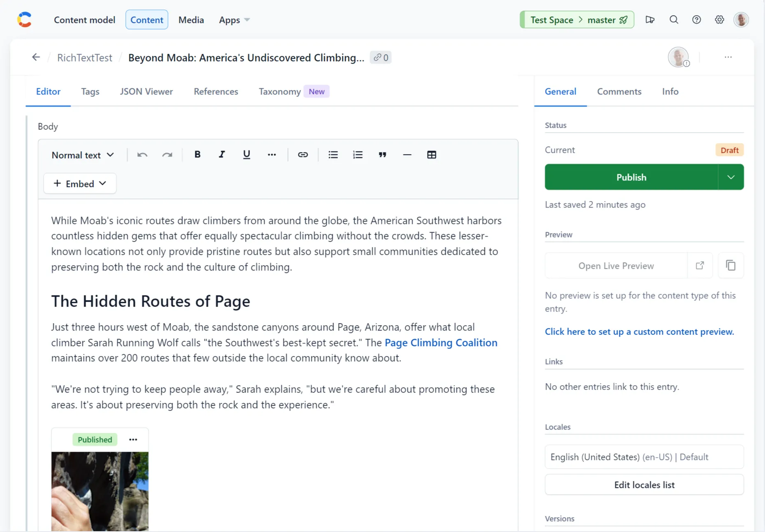Image resolution: width=765 pixels, height=532 pixels.
Task: Click entry title 'Beyond Moab: America's Undiscovered Climbing...'
Action: 246,58
